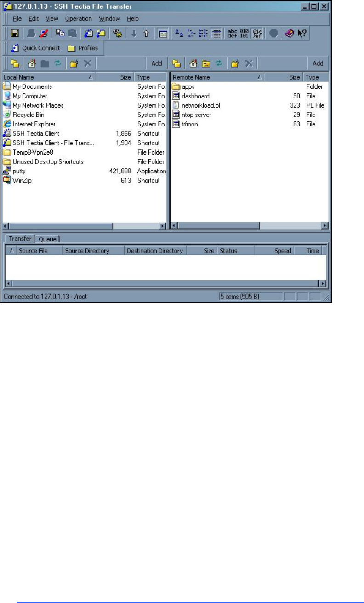Sort remote pane by Size column
364x603 pixels.
(284, 77)
